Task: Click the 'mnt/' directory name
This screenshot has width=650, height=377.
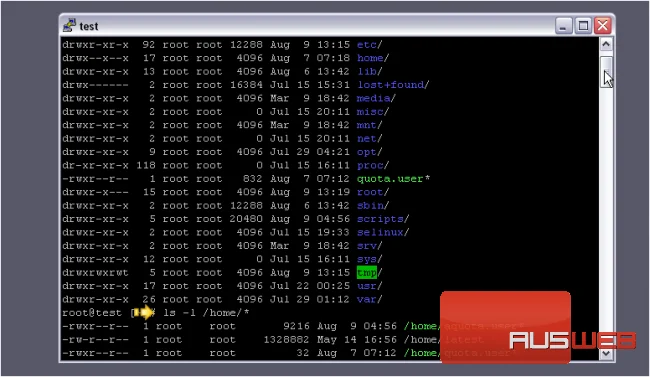Action: pyautogui.click(x=369, y=125)
